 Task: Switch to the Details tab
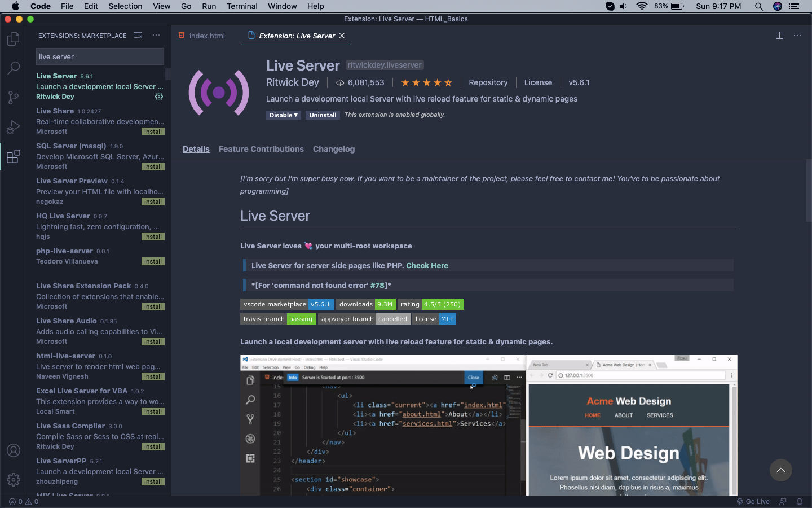pos(196,149)
